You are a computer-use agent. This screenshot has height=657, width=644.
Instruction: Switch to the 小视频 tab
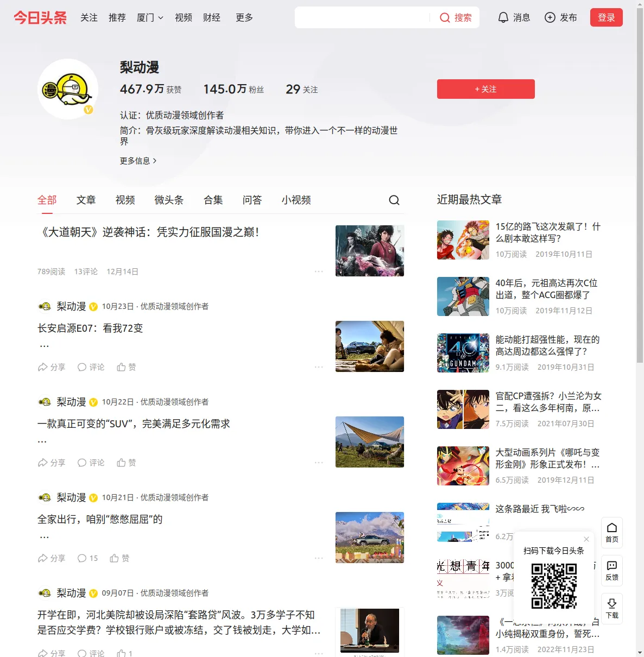point(296,200)
